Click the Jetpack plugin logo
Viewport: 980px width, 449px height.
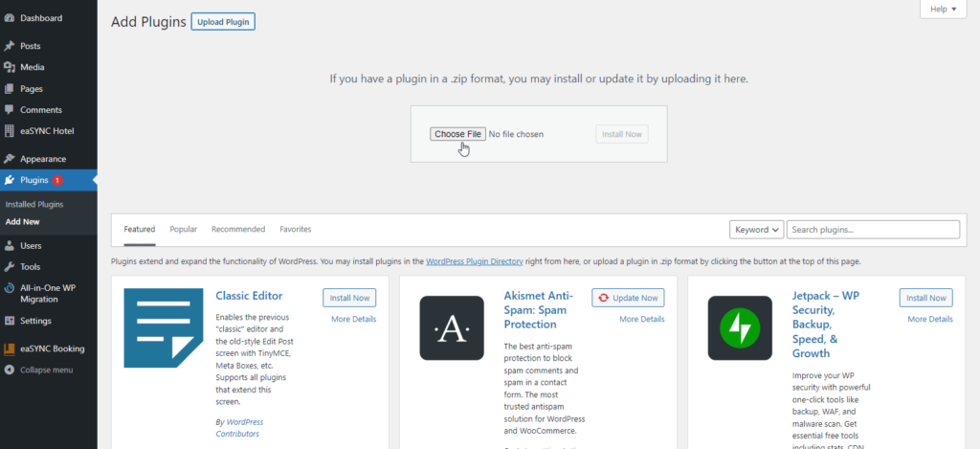click(740, 327)
